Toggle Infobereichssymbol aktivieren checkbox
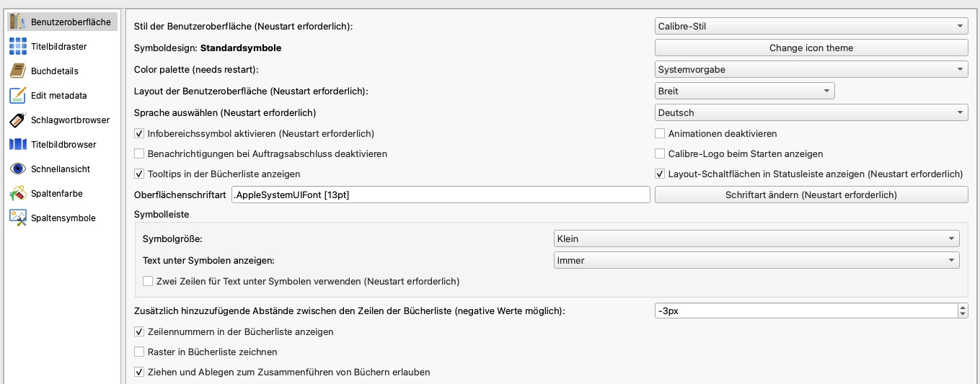The width and height of the screenshot is (980, 384). 140,134
